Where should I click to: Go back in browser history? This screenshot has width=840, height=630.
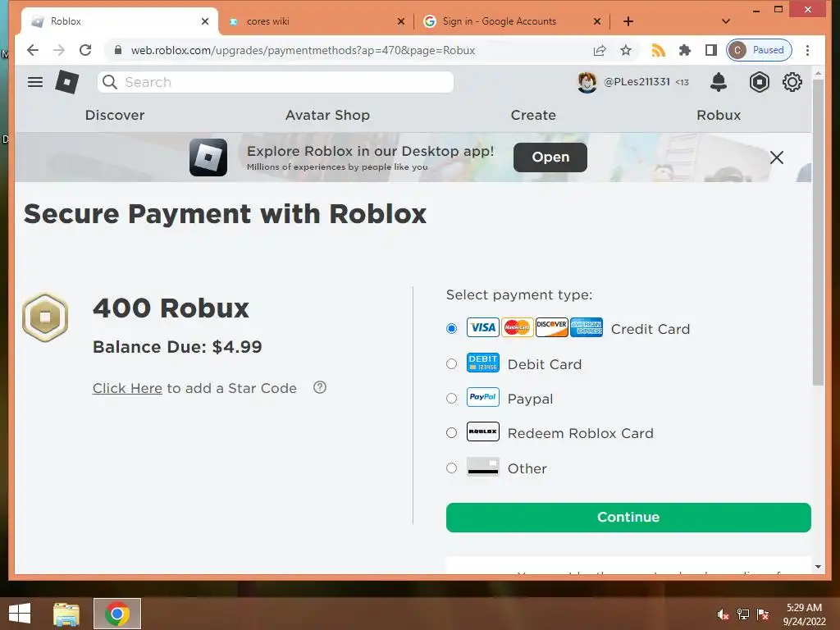coord(33,50)
